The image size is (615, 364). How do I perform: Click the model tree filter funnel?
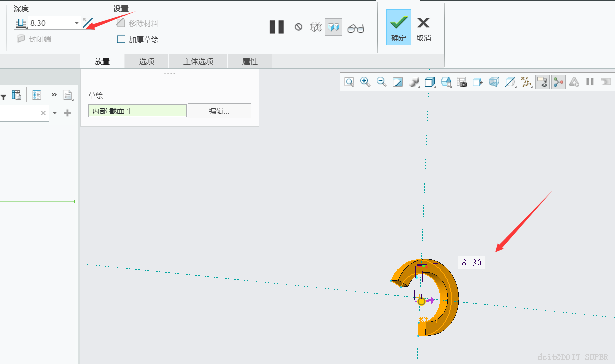tap(3, 96)
